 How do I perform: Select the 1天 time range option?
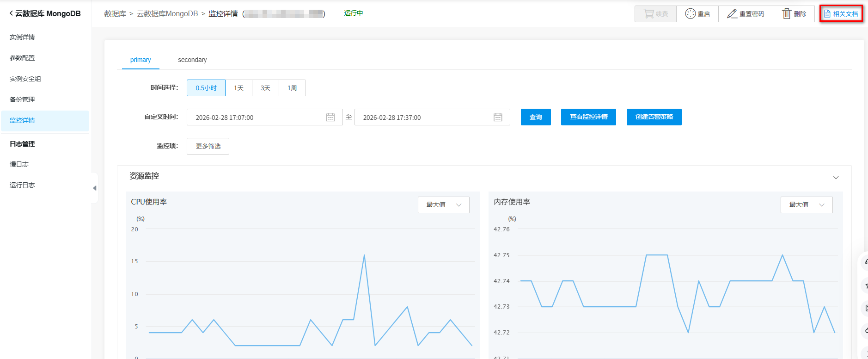point(238,88)
